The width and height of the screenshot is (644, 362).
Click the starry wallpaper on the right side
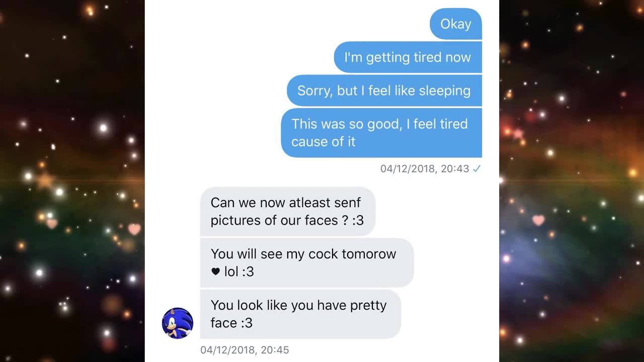point(574,181)
